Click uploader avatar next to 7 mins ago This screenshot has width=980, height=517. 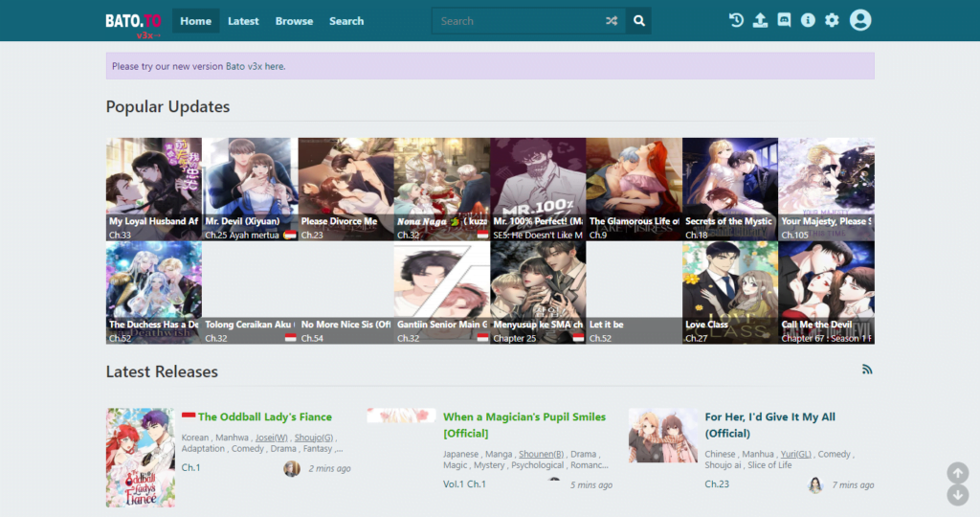click(x=815, y=484)
